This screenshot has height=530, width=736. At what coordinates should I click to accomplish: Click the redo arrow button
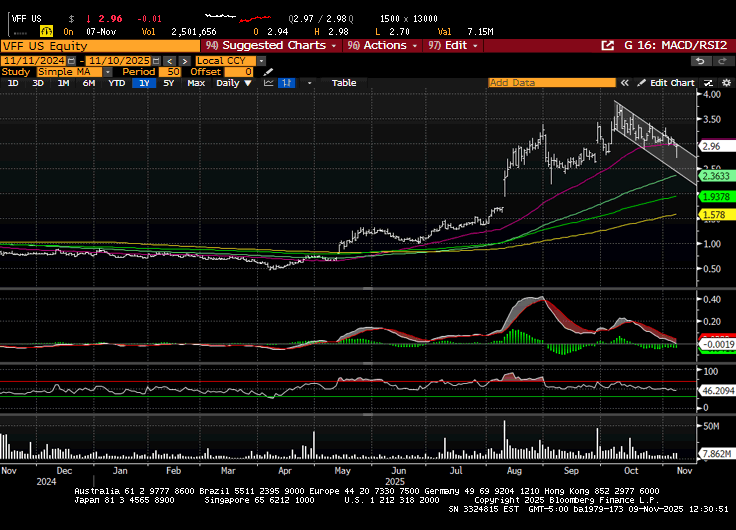[x=723, y=61]
